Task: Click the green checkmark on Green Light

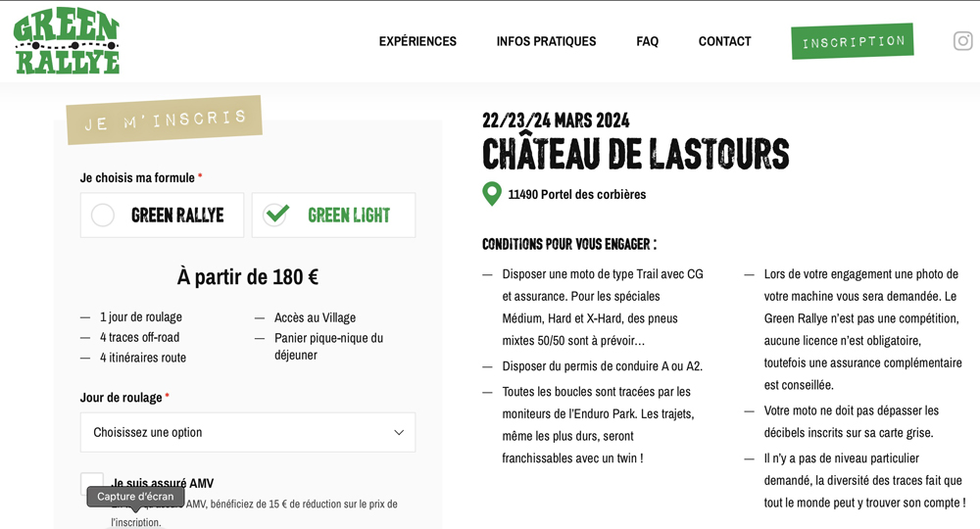Action: 276,214
